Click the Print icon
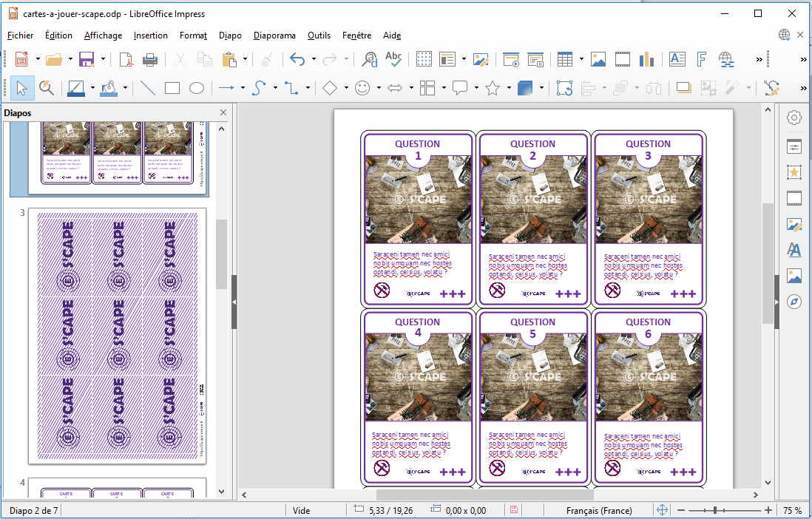 149,60
